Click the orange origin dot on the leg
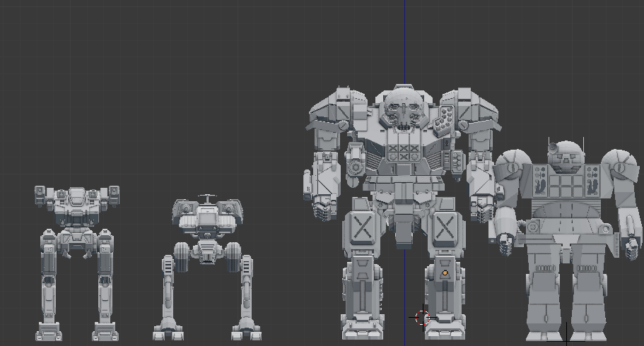Viewport: 644px width, 346px height. click(x=445, y=273)
